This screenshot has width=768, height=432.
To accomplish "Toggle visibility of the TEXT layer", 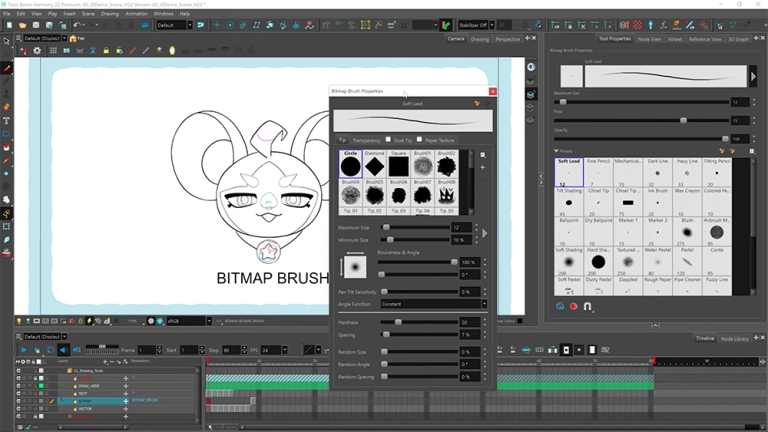I will [19, 392].
